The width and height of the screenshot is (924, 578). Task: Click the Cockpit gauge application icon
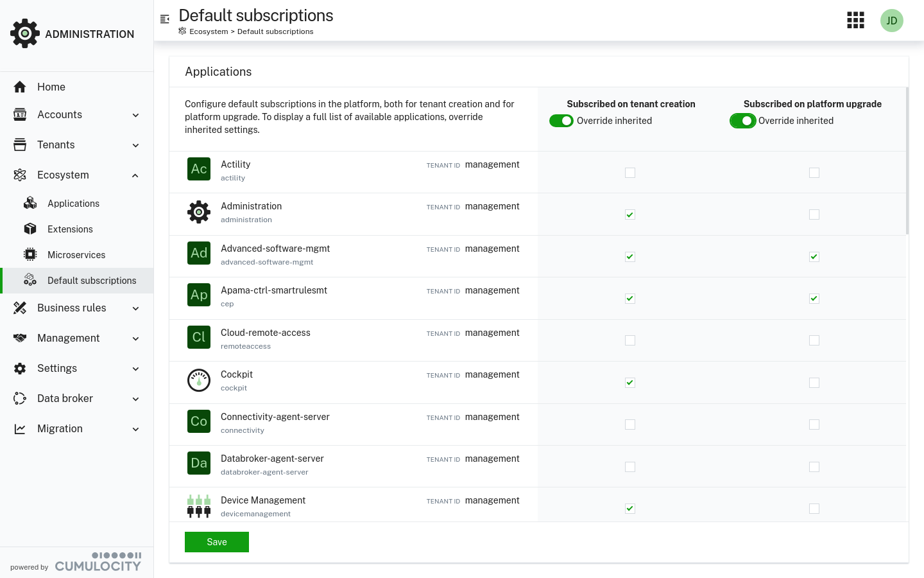[199, 380]
